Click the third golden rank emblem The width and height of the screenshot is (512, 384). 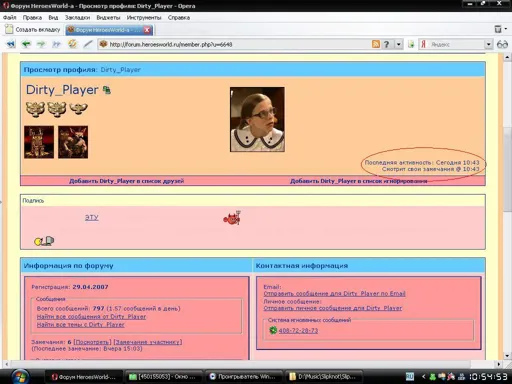pos(78,108)
